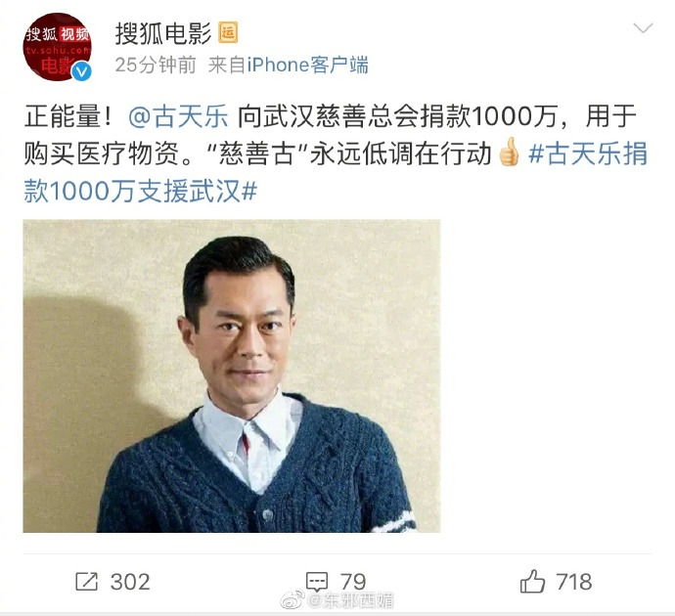Open the 搜狐电影 profile avatar

click(58, 47)
